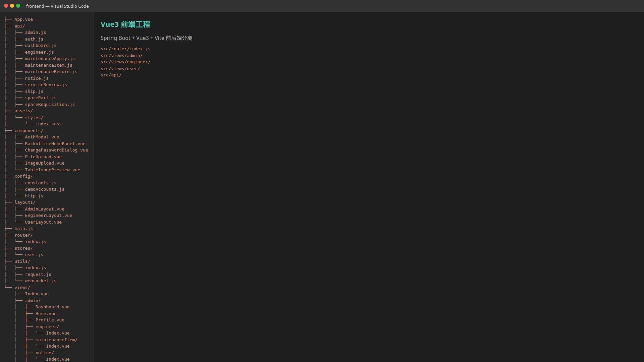Open BackofficeHomePanel.vue entry
The height and width of the screenshot is (362, 644).
click(x=55, y=144)
